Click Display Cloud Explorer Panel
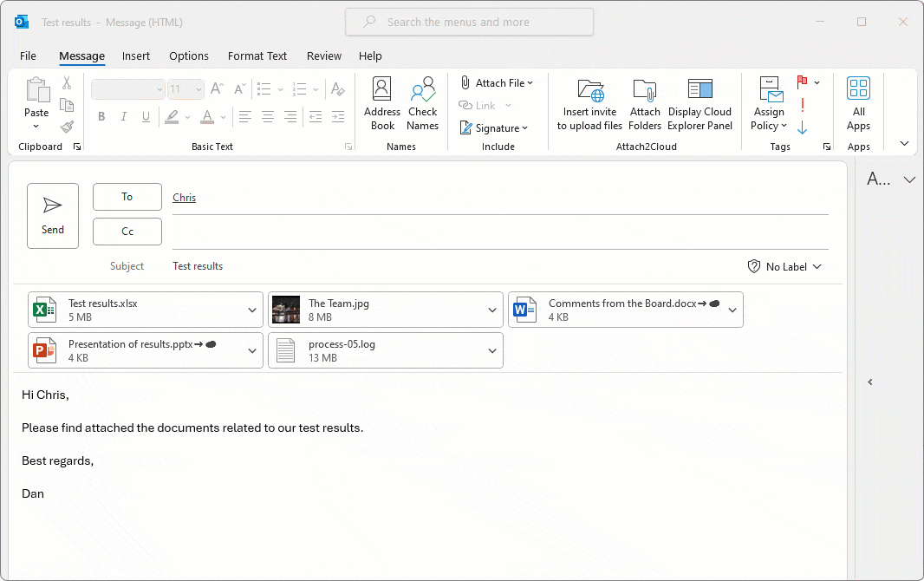 [x=700, y=104]
